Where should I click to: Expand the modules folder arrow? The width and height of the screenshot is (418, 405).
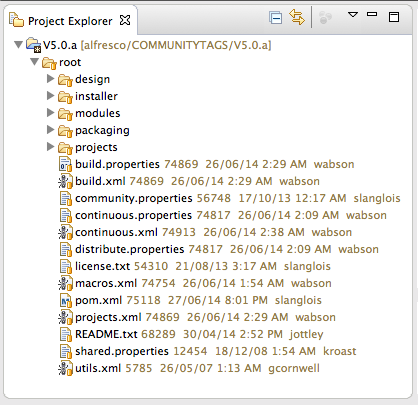click(50, 113)
